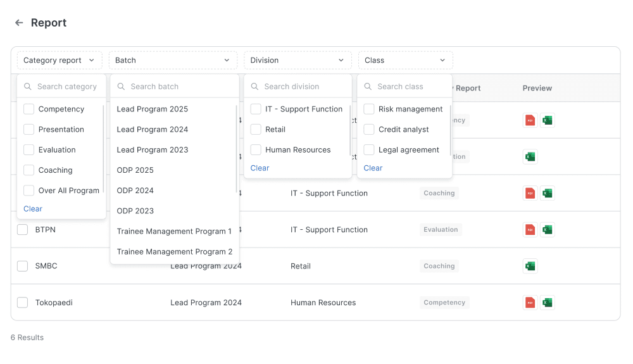Viewport: 633px width, 364px height.
Task: Open PDF preview in the Tokopaedi row
Action: [530, 302]
